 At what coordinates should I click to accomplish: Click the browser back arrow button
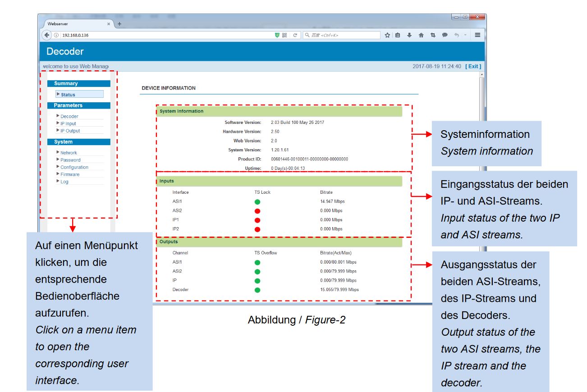tap(46, 35)
